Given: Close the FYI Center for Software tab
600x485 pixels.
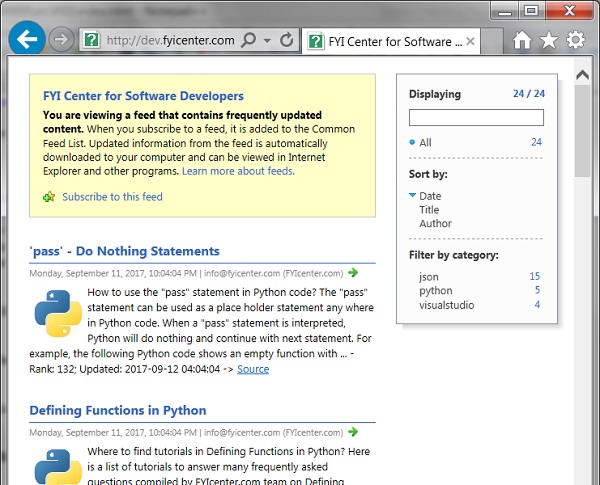Looking at the screenshot, I should coord(471,41).
